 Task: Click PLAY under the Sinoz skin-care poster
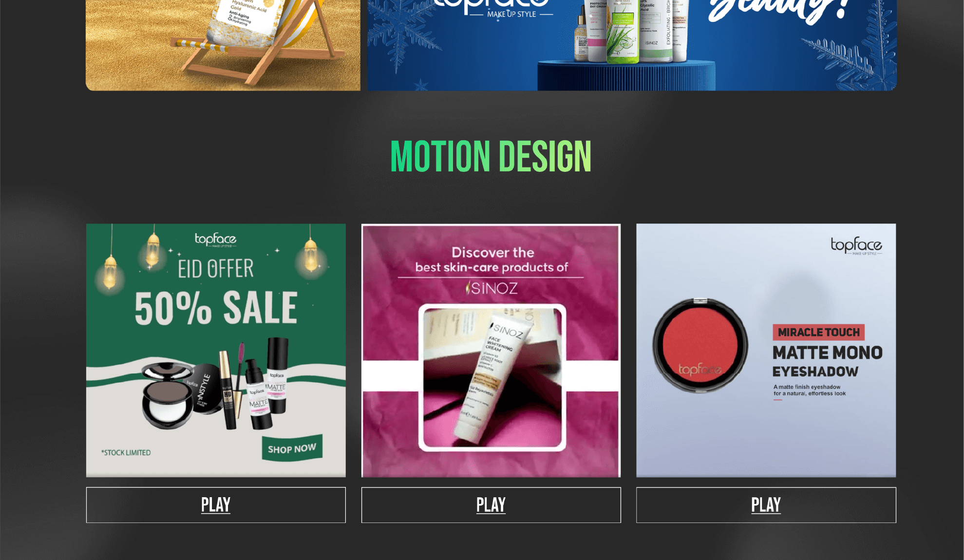point(491,505)
